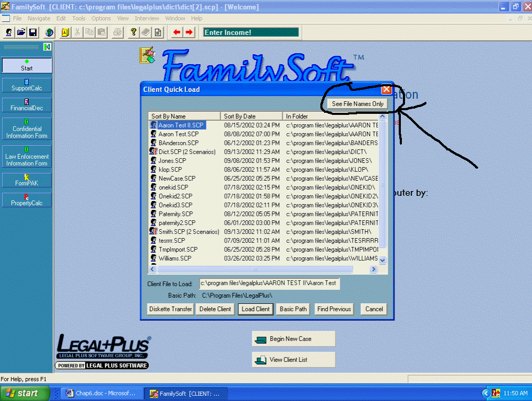Open SupportCalc from the sidebar
532x401 pixels.
(27, 85)
